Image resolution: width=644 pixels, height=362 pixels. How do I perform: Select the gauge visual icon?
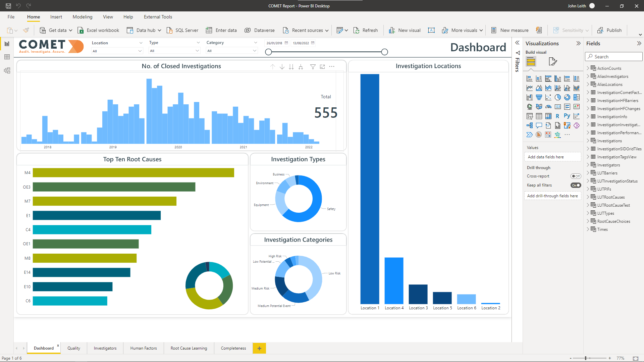548,107
